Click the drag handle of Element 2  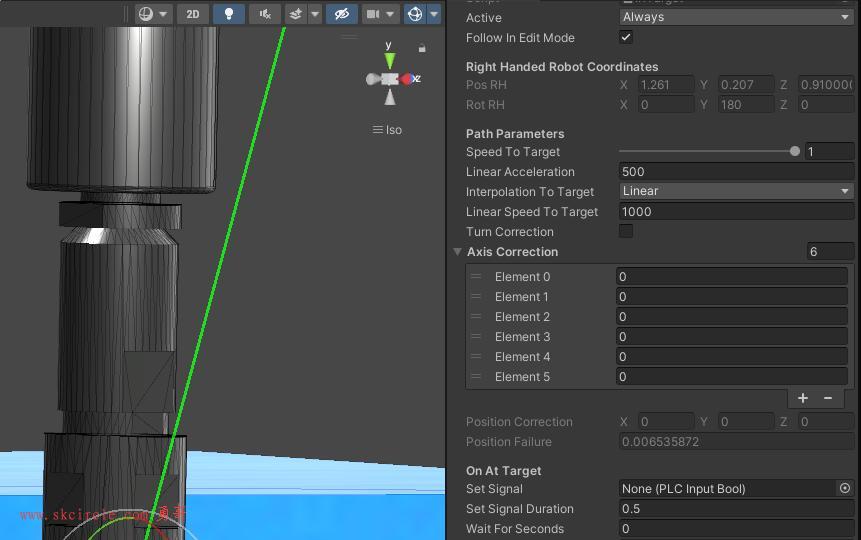[x=476, y=316]
